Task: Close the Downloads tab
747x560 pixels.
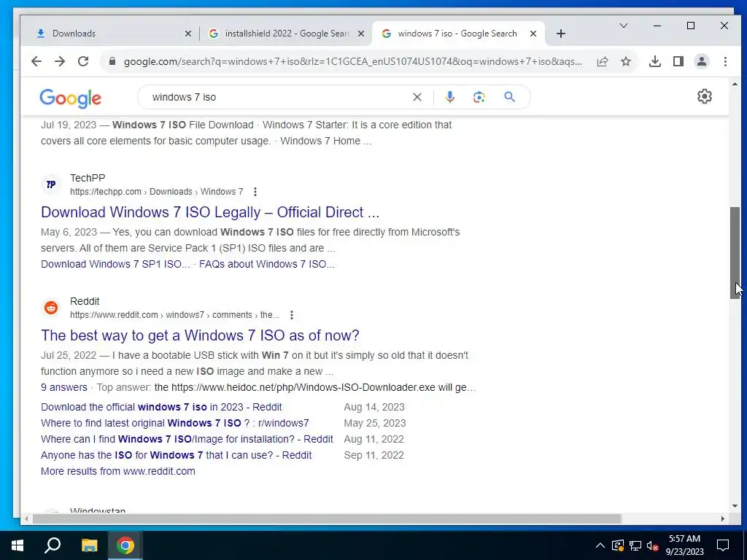Action: point(188,34)
